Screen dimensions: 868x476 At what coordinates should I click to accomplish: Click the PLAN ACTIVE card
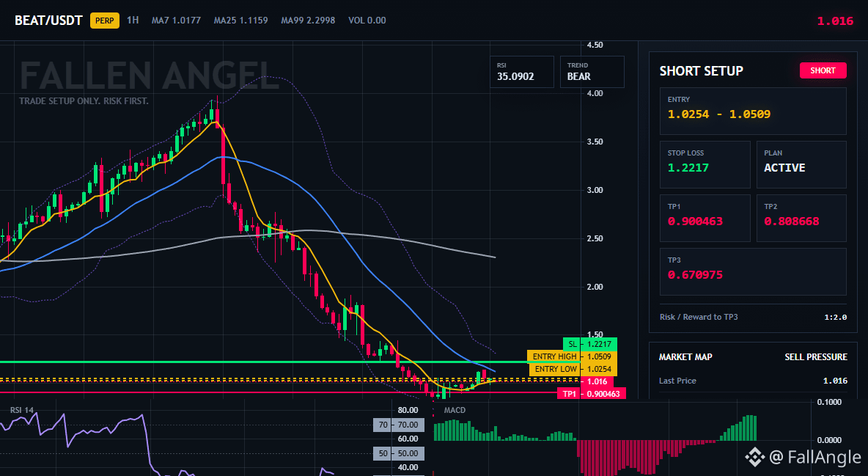click(801, 164)
